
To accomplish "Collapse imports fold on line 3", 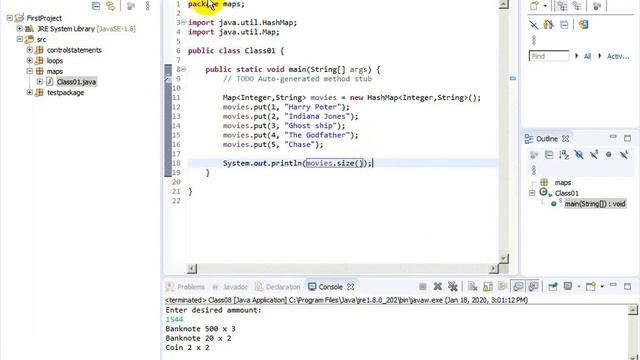I will coord(184,22).
